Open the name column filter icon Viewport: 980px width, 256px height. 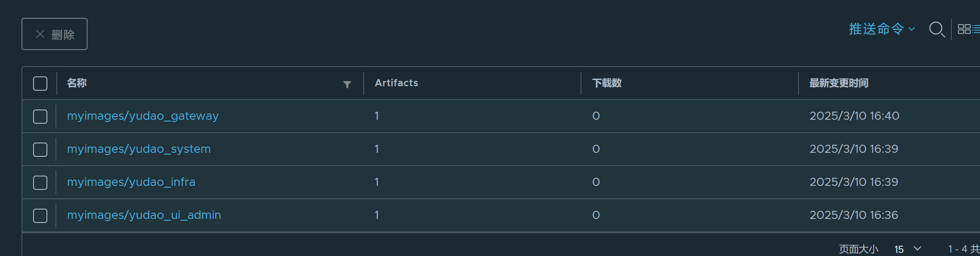pyautogui.click(x=347, y=84)
